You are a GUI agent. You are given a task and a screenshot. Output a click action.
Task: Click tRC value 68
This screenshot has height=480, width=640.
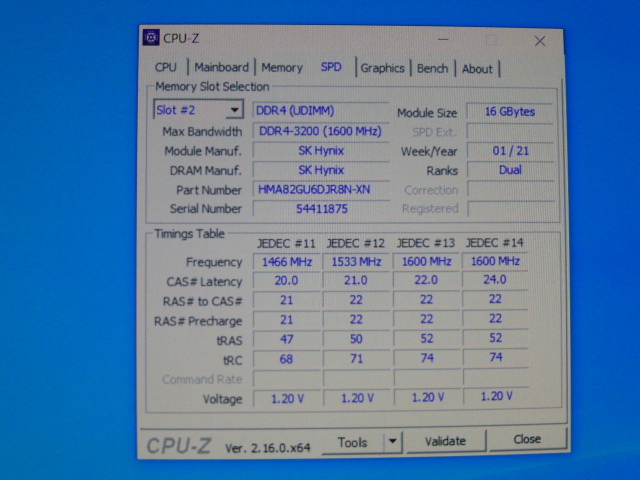point(286,359)
